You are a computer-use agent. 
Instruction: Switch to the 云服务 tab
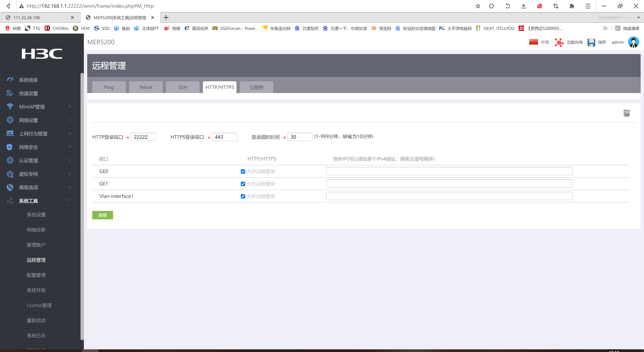(257, 87)
